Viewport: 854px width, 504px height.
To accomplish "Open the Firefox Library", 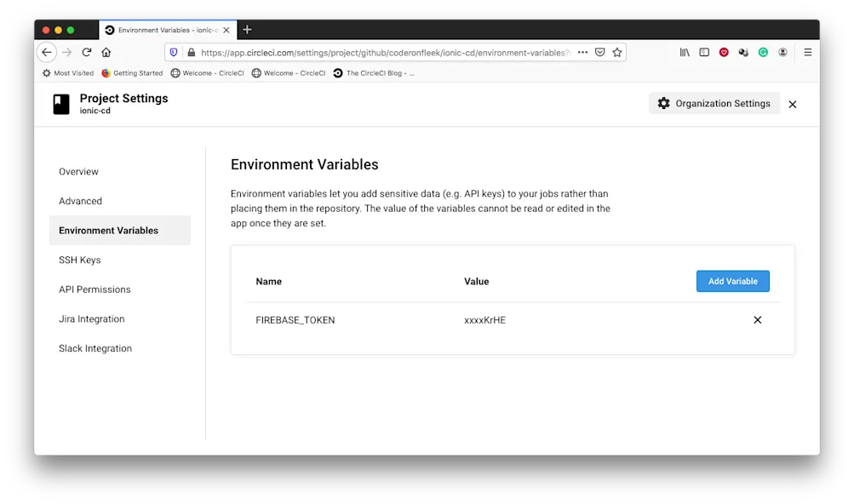I will coord(685,52).
